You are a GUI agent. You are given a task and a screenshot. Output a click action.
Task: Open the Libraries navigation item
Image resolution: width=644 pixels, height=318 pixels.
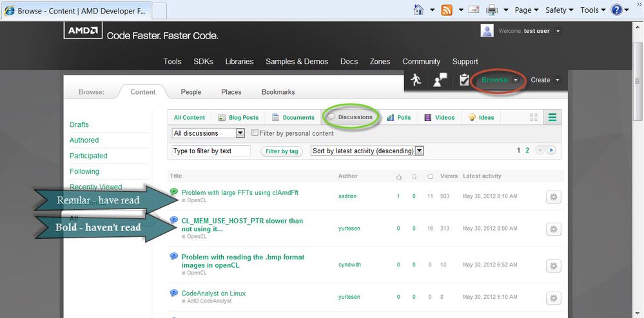tap(239, 62)
